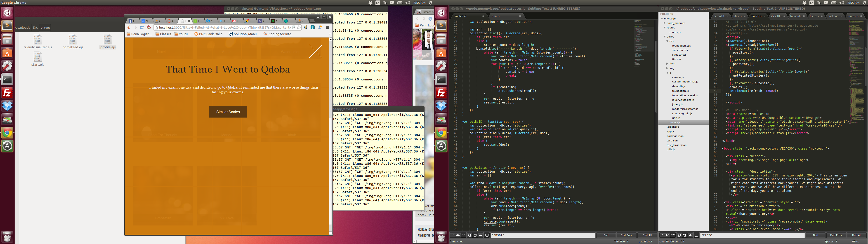The width and height of the screenshot is (868, 244).
Task: Click the Facebook tab in Chrome
Action: tap(132, 21)
